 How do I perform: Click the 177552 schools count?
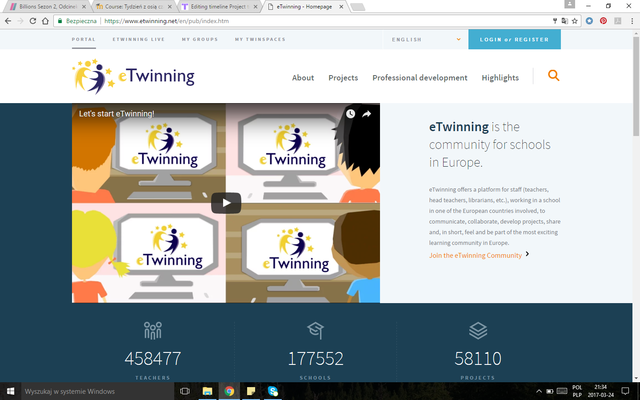[x=316, y=359]
